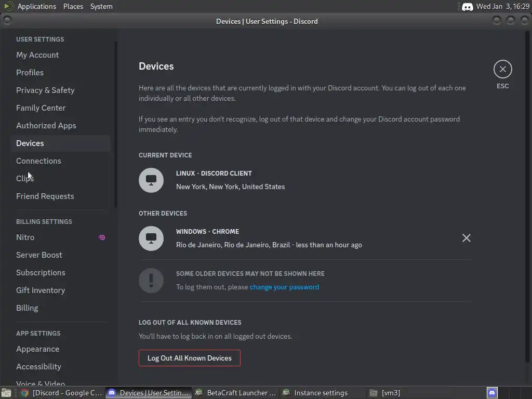
Task: Log out the Windows Chrome device
Action: [466, 238]
